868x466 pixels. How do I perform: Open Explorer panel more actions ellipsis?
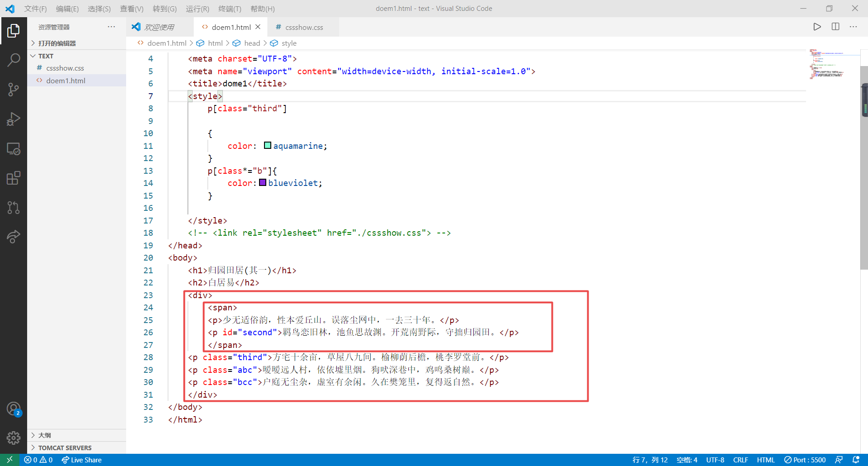111,27
